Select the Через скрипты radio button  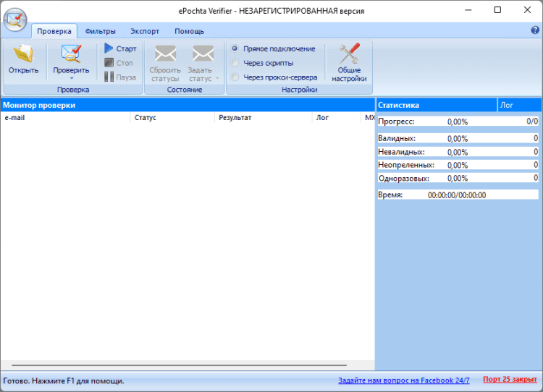[x=235, y=63]
